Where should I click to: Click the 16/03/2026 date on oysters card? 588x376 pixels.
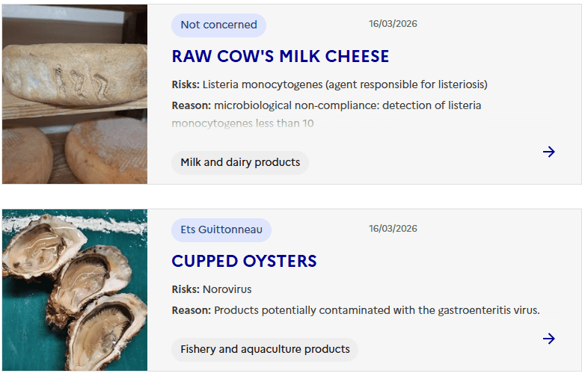click(x=393, y=229)
